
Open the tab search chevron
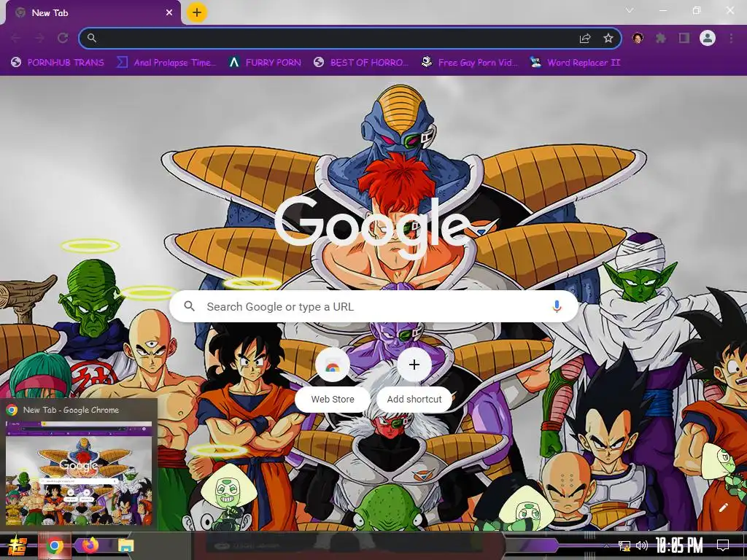click(630, 10)
